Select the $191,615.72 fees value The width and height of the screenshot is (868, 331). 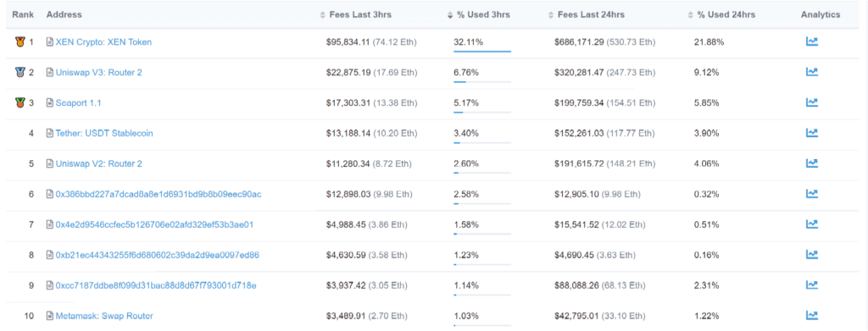click(x=579, y=163)
